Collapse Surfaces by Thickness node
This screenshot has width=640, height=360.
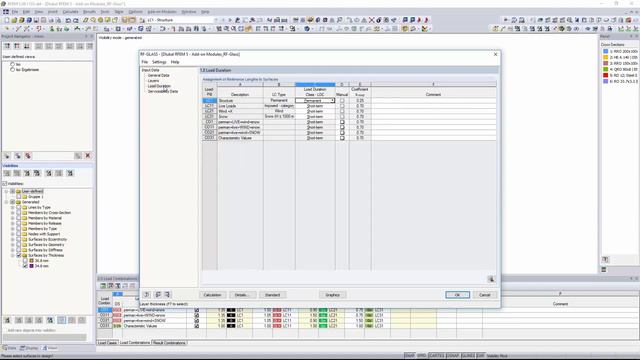coord(13,255)
